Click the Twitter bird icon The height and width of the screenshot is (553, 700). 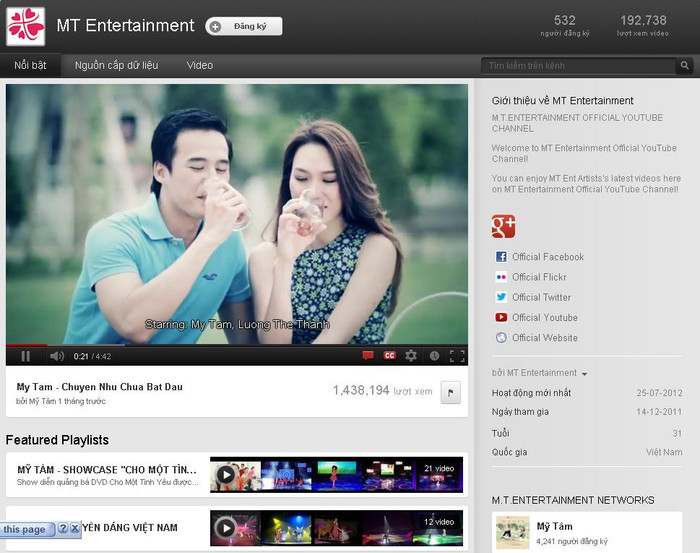(501, 297)
